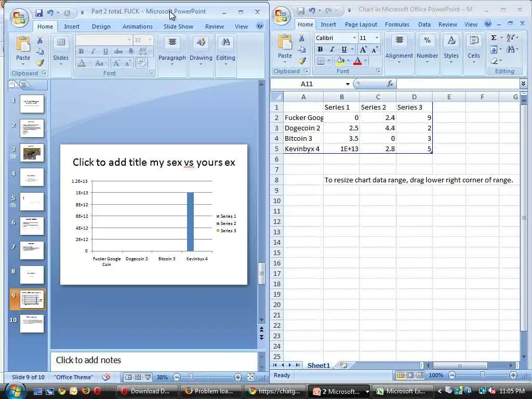Open the Insert tab in PowerPoint

pyautogui.click(x=72, y=26)
